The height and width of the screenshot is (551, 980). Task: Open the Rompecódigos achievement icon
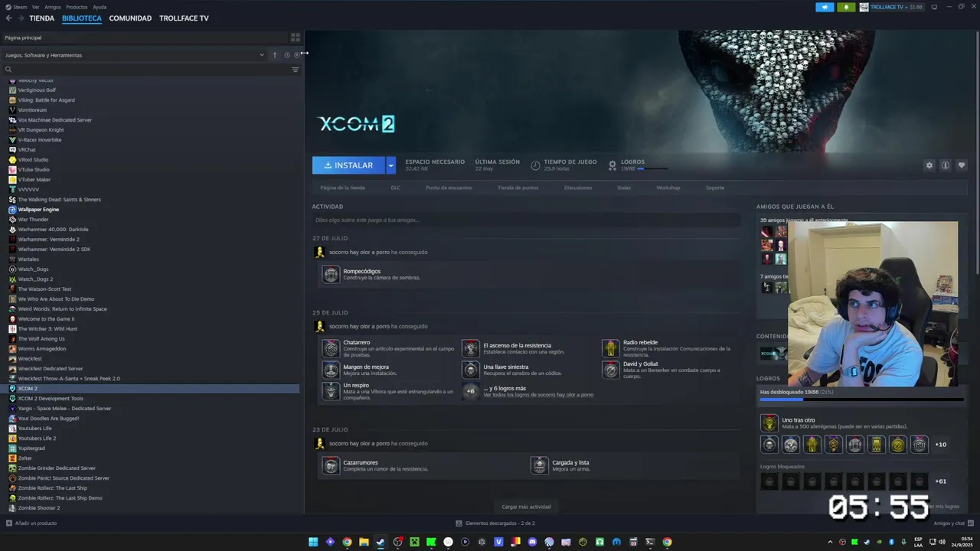click(x=331, y=274)
